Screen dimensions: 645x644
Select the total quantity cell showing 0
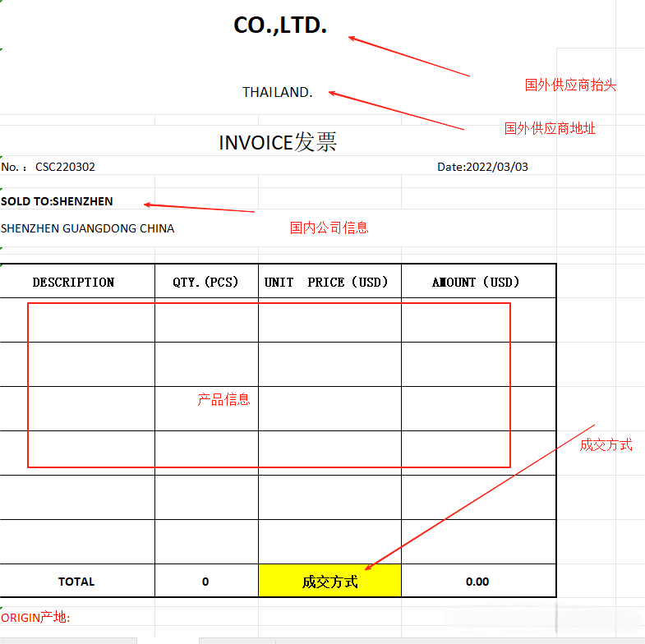(x=205, y=582)
